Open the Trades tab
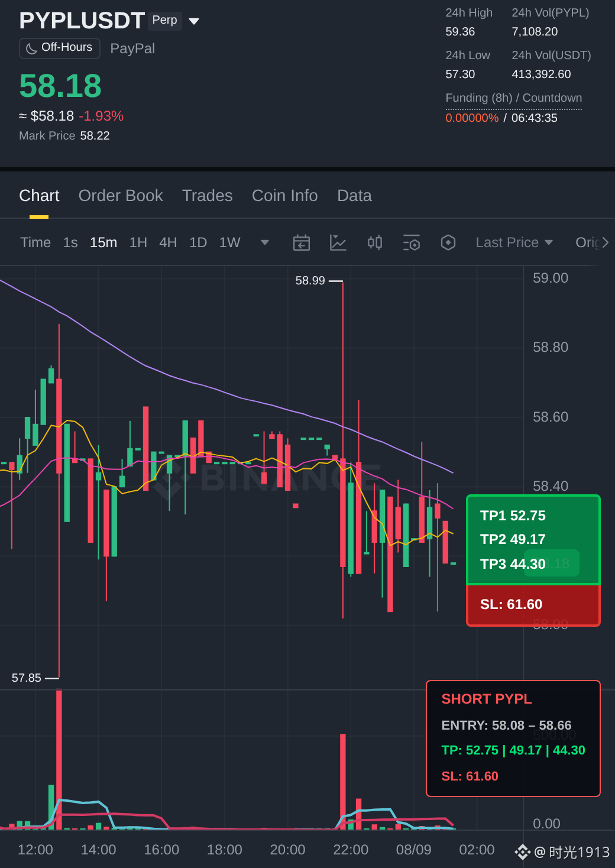The image size is (615, 868). click(208, 196)
